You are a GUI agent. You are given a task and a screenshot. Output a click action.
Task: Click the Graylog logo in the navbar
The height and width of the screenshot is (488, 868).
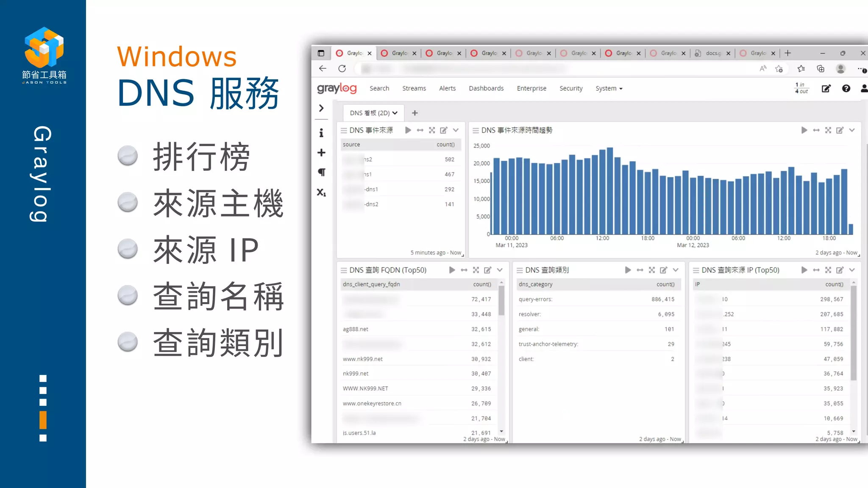click(337, 88)
